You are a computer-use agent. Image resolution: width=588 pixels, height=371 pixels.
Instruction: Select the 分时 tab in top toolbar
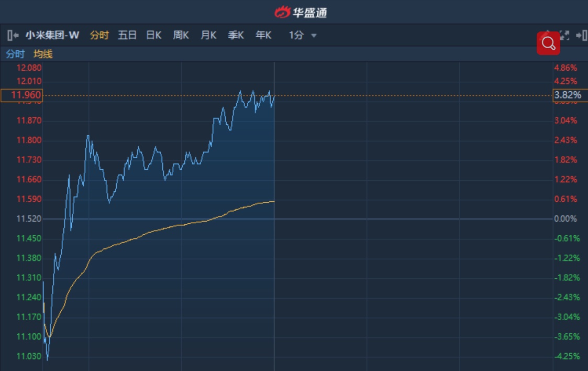tap(99, 36)
